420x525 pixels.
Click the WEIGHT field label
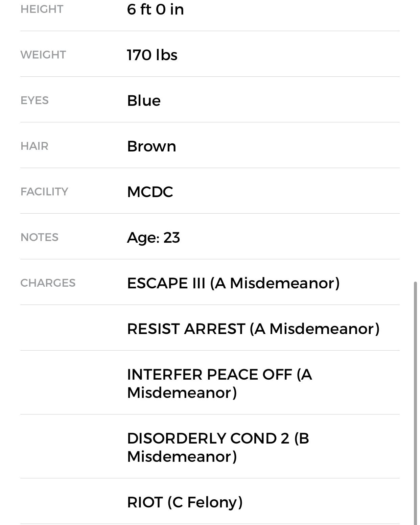click(43, 55)
